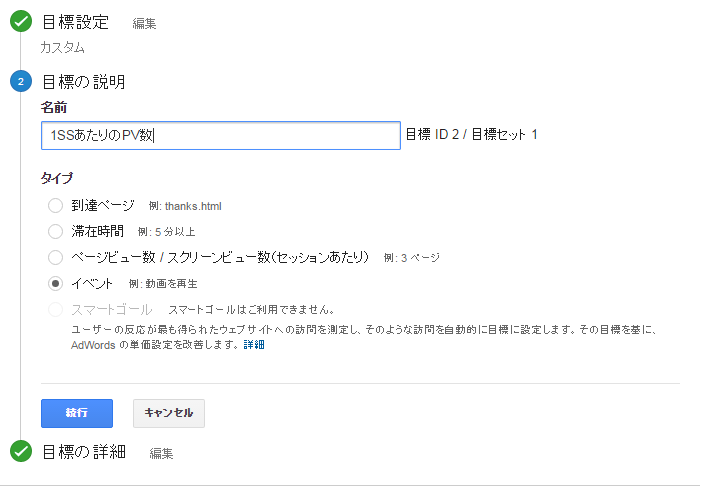Click blue step 2 circle icon
Viewport: 704px width, 491px height.
(x=21, y=81)
